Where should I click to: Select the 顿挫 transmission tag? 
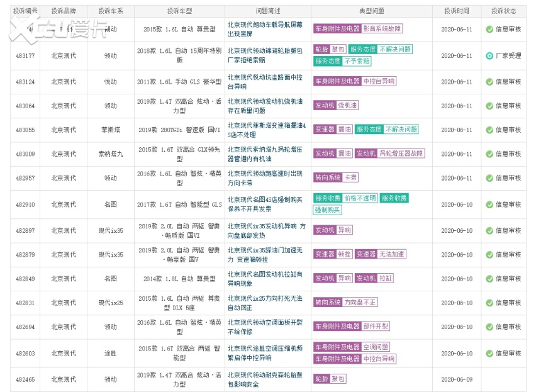point(344,254)
